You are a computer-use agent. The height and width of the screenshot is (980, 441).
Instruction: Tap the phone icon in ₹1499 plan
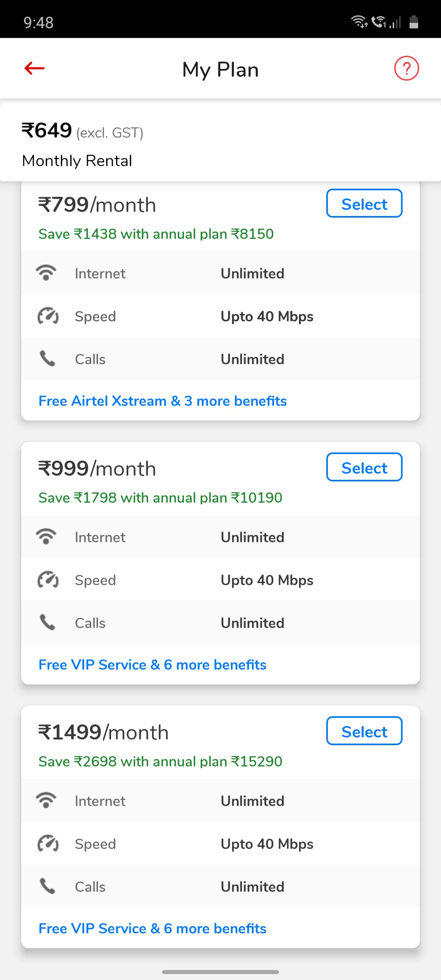click(47, 886)
